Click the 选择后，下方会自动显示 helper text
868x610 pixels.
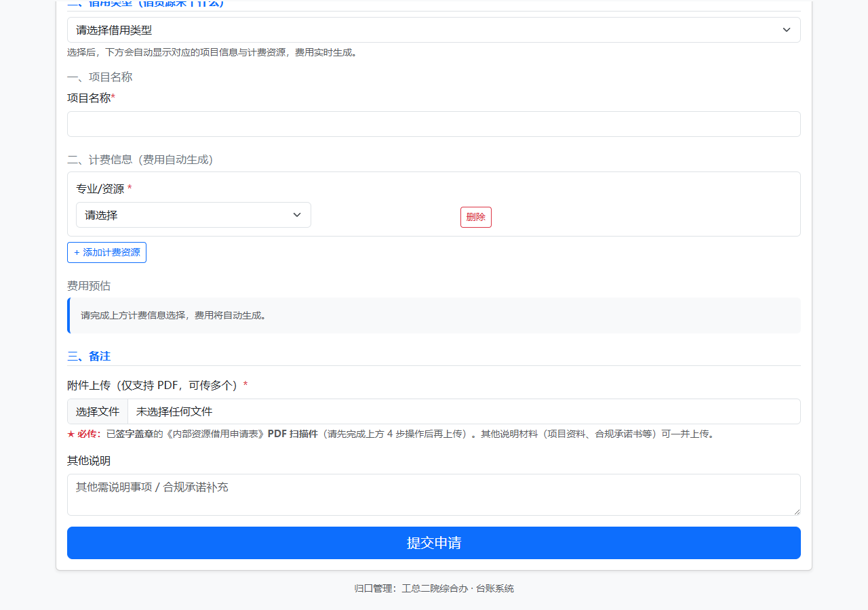tap(212, 52)
